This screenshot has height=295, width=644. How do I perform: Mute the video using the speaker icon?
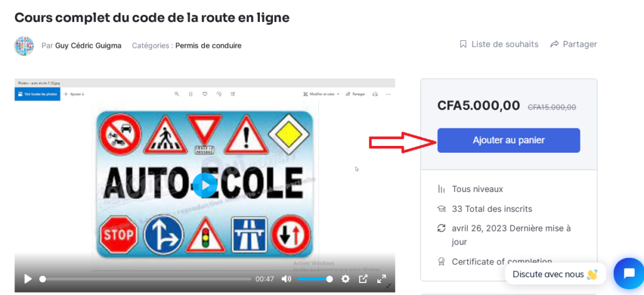(286, 279)
